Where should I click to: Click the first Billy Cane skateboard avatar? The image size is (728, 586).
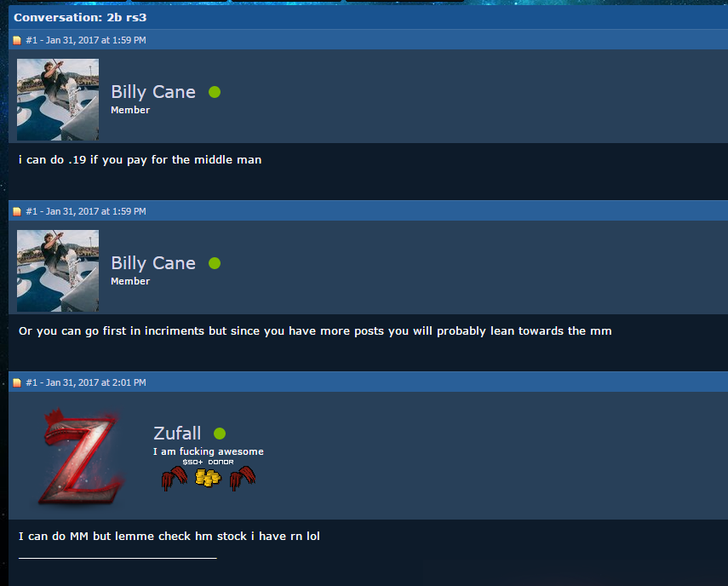tap(58, 100)
